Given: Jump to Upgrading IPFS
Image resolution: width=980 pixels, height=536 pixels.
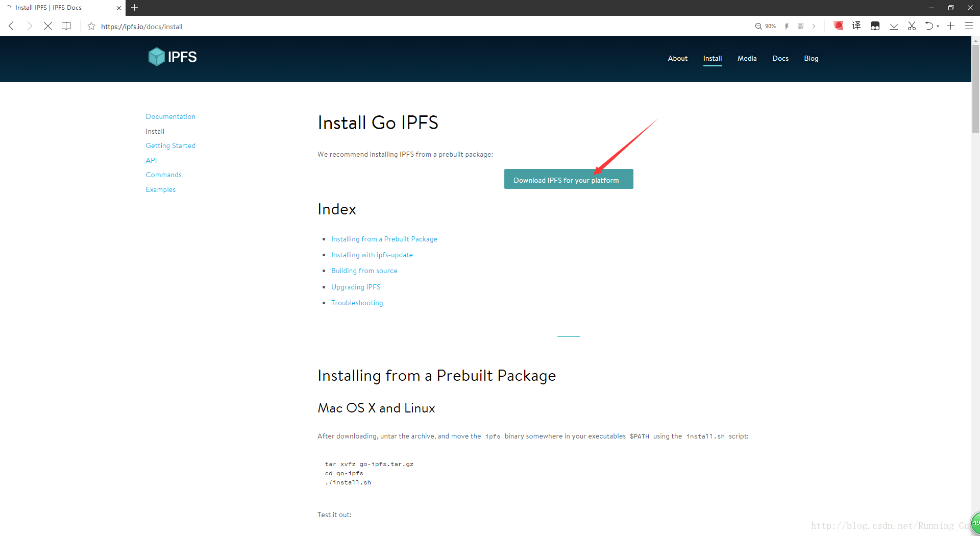Looking at the screenshot, I should point(356,287).
